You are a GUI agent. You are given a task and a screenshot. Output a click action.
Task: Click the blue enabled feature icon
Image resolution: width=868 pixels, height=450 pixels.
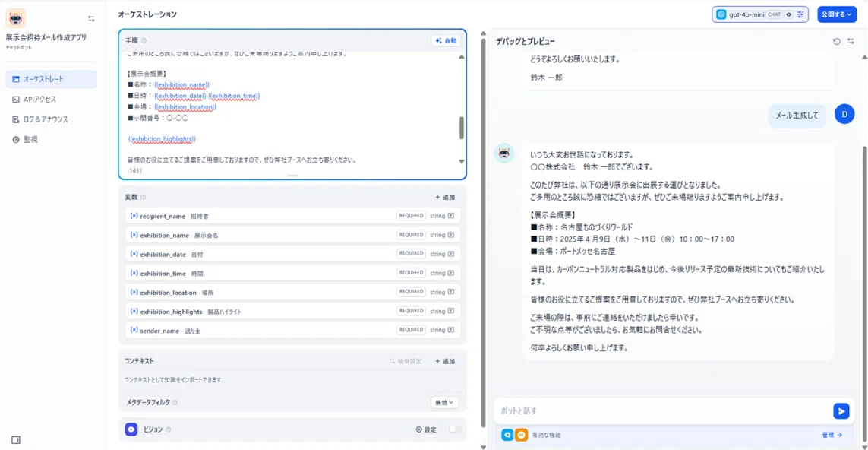pos(507,435)
